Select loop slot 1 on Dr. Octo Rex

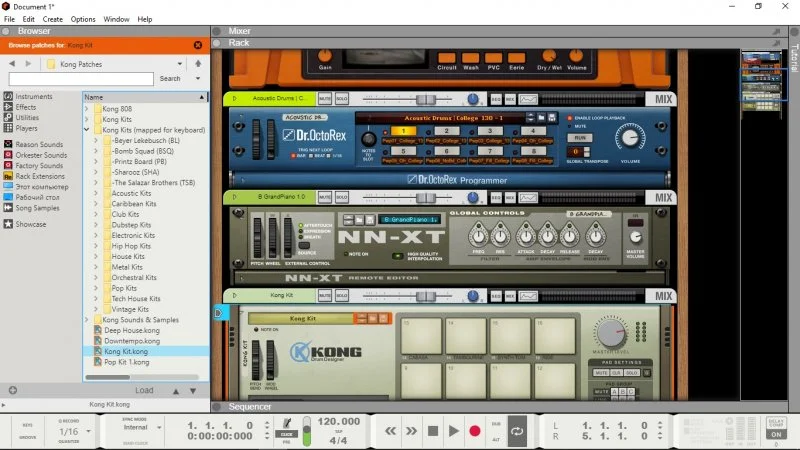[x=403, y=131]
